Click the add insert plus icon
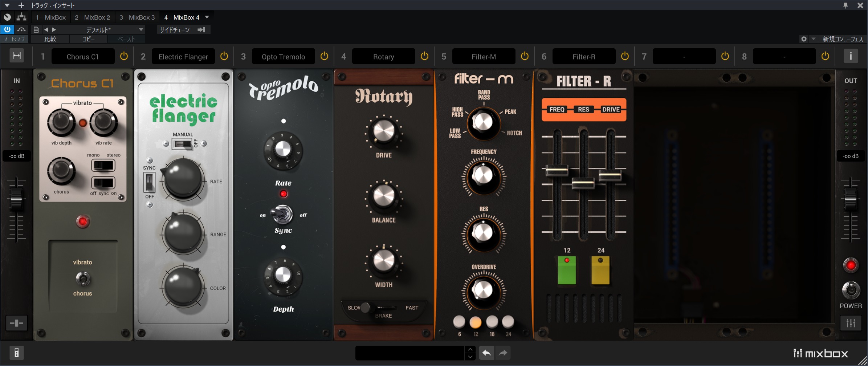The width and height of the screenshot is (868, 366). tap(21, 5)
